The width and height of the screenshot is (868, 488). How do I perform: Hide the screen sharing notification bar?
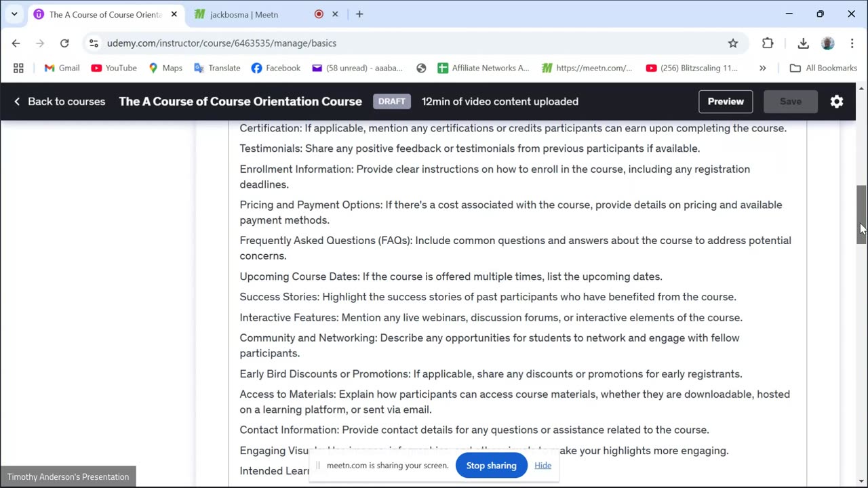point(542,466)
